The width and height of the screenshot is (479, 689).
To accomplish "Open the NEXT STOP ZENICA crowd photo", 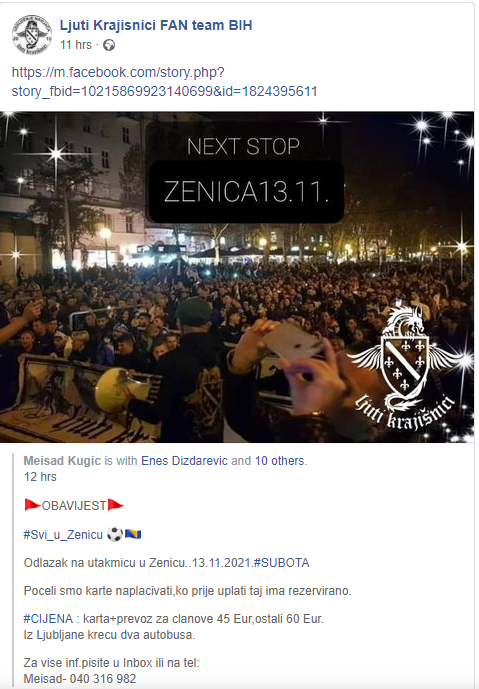I will tap(237, 277).
